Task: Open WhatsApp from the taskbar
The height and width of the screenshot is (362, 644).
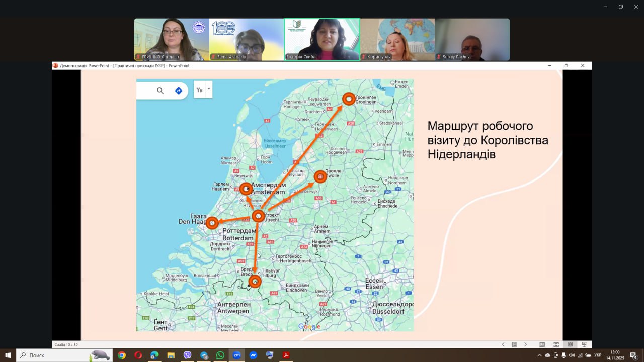Action: point(220,355)
